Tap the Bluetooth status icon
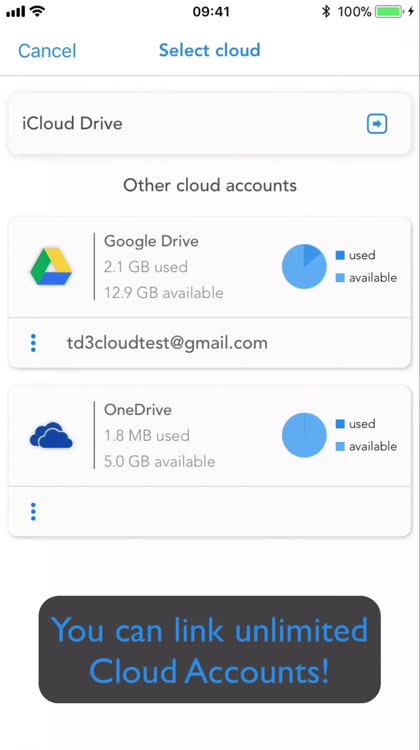This screenshot has height=750, width=420. coord(326,11)
